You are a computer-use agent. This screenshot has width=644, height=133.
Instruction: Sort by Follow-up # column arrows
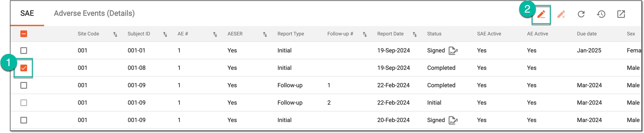[x=365, y=34]
